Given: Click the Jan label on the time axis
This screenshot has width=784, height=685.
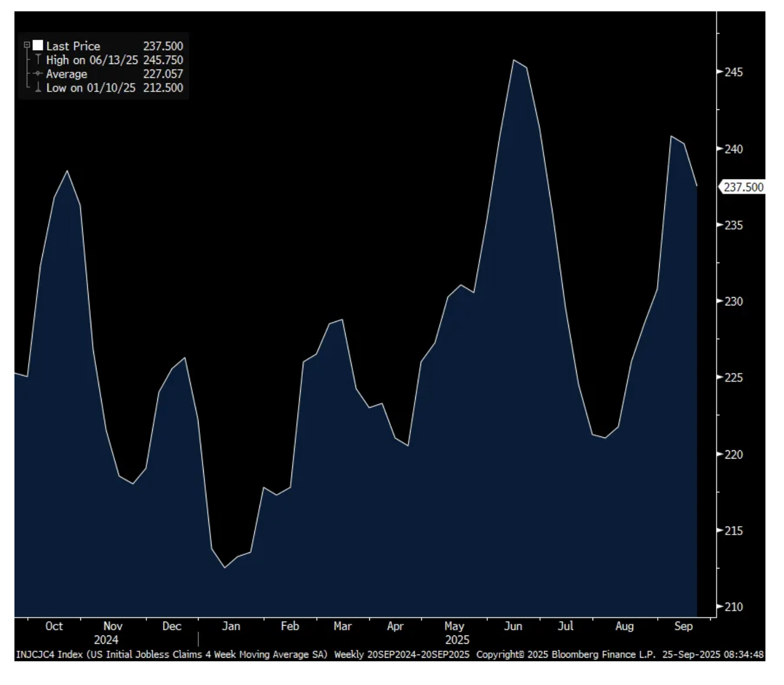Looking at the screenshot, I should pyautogui.click(x=231, y=626).
